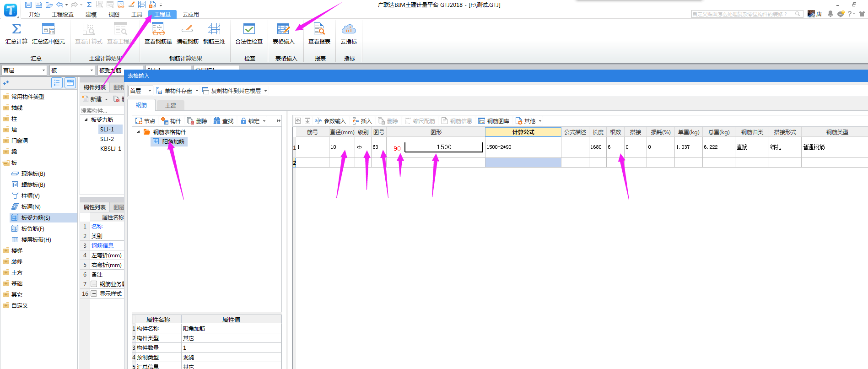Open 参数输入 in rebar toolbar
Viewport: 868px width, 369px height.
[x=330, y=121]
